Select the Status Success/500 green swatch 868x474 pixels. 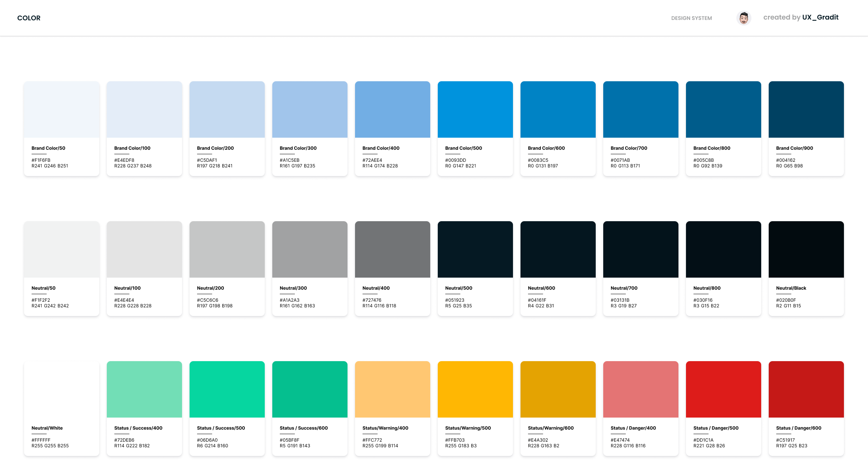227,389
